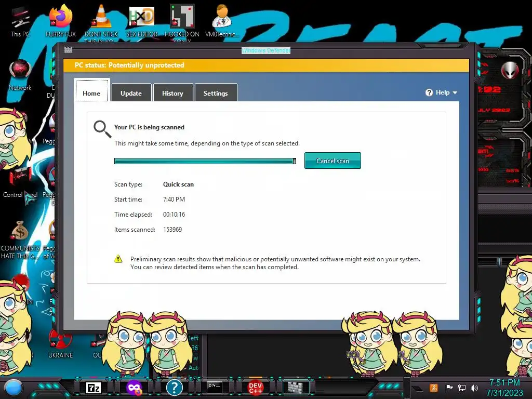
Task: Open the Settings tab
Action: [x=216, y=92]
